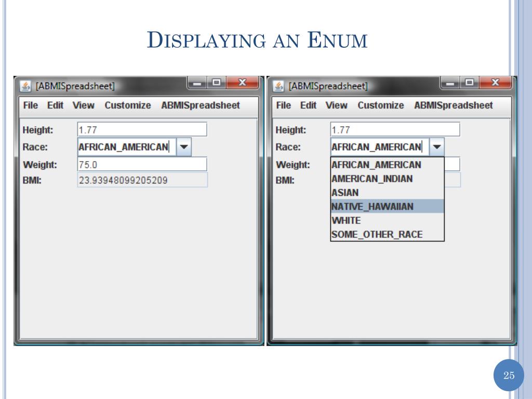Open the File menu in the left window
The width and height of the screenshot is (532, 399).
(30, 105)
